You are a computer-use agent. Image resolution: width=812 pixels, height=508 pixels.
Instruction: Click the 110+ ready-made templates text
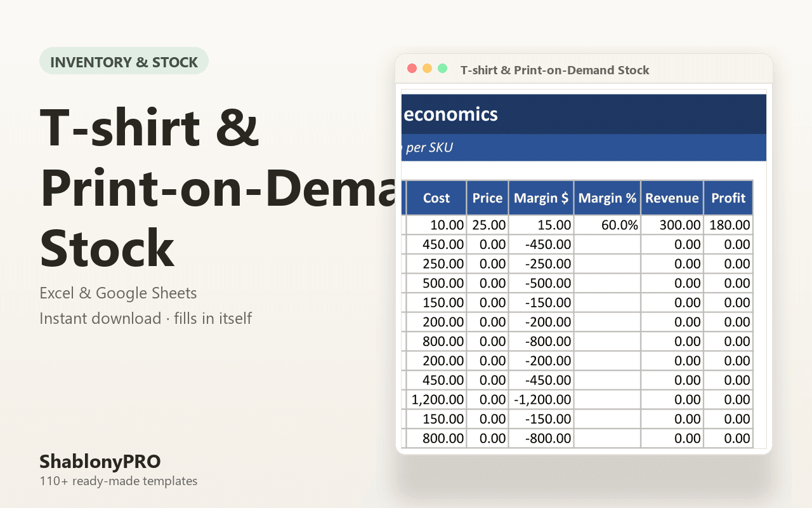pyautogui.click(x=119, y=481)
